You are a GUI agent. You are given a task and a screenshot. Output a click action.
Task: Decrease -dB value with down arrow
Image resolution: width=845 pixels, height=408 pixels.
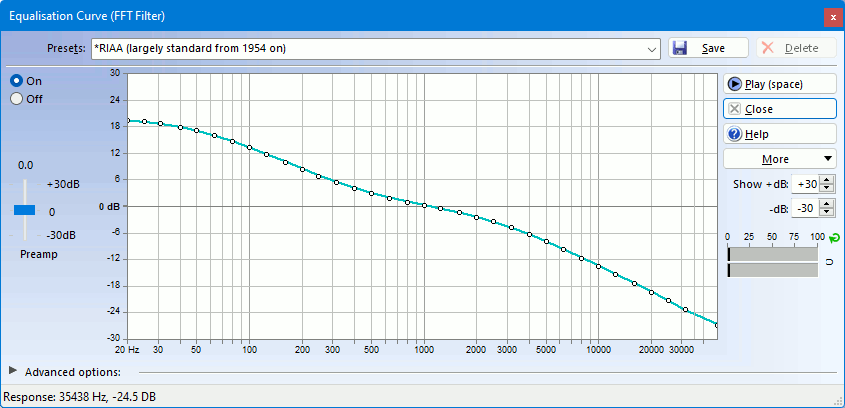pyautogui.click(x=827, y=212)
